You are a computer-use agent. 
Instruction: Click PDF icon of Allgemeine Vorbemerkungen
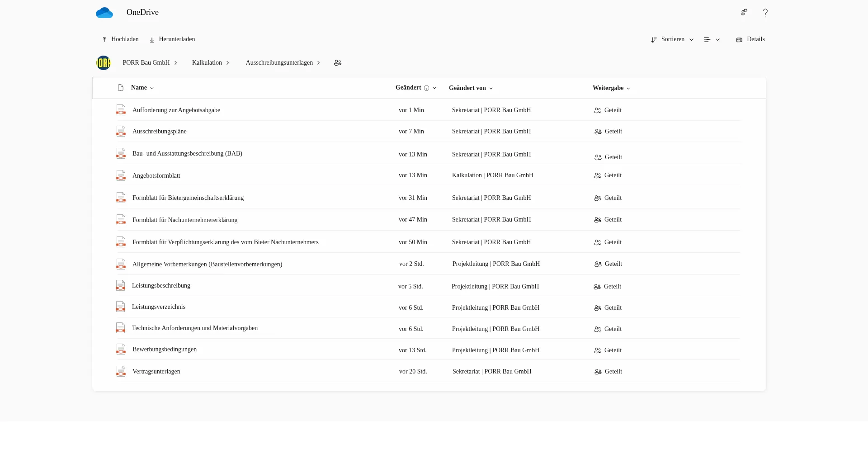[121, 264]
